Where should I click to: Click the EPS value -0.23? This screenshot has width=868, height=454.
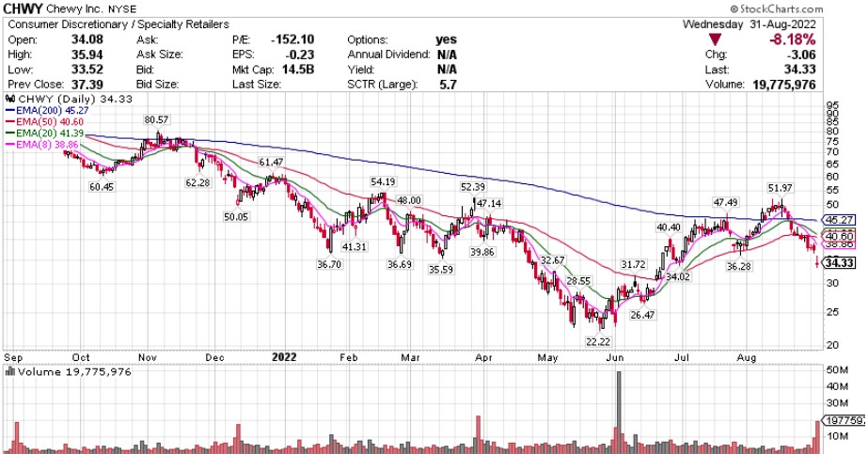point(299,55)
